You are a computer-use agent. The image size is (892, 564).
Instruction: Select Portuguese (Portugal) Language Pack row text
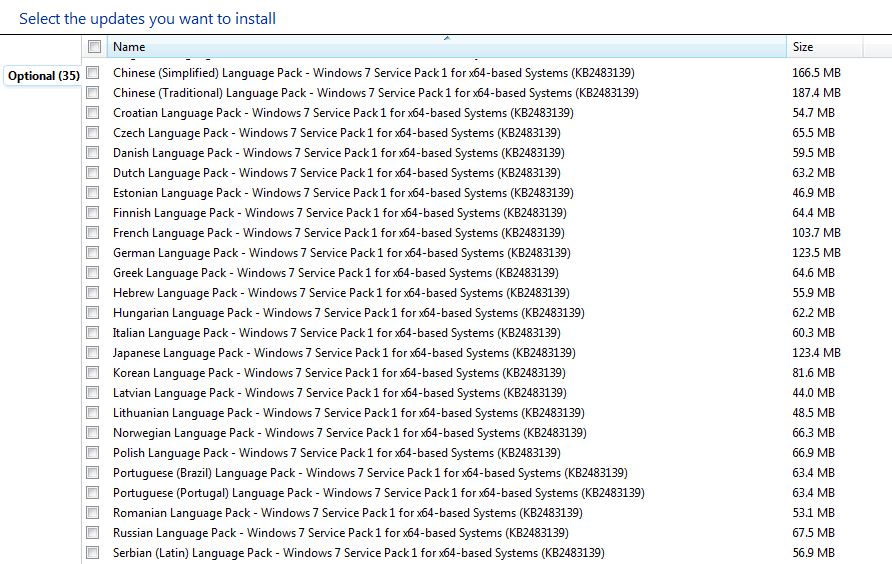(379, 492)
